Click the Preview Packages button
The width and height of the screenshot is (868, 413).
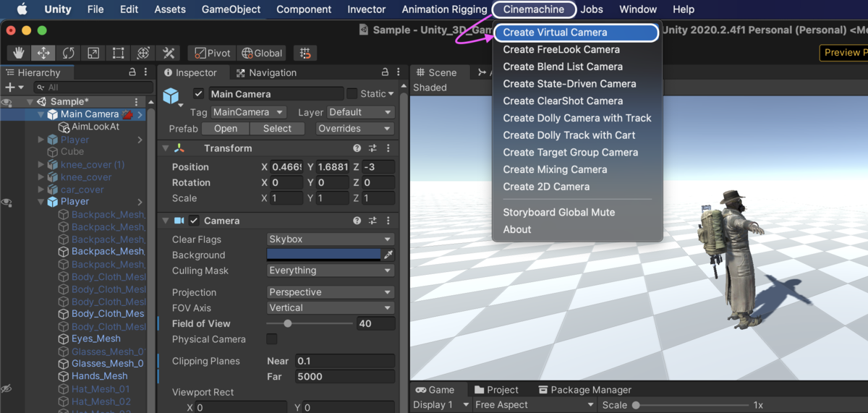(x=843, y=52)
